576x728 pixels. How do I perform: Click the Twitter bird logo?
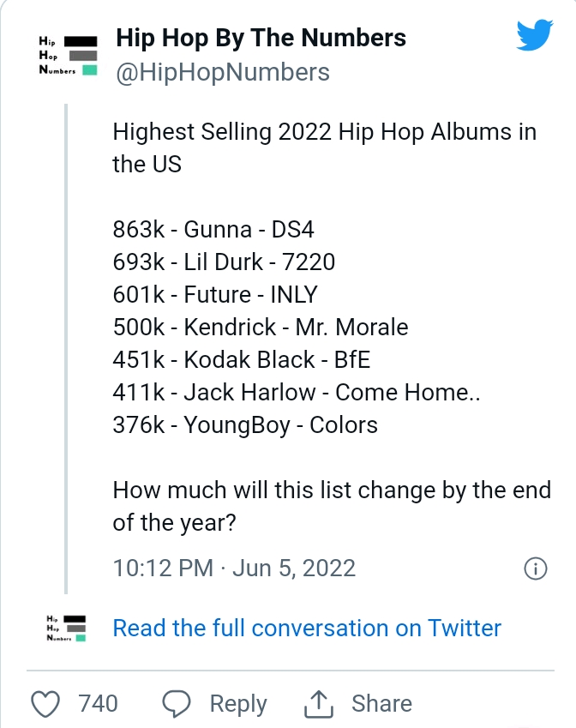[x=536, y=35]
